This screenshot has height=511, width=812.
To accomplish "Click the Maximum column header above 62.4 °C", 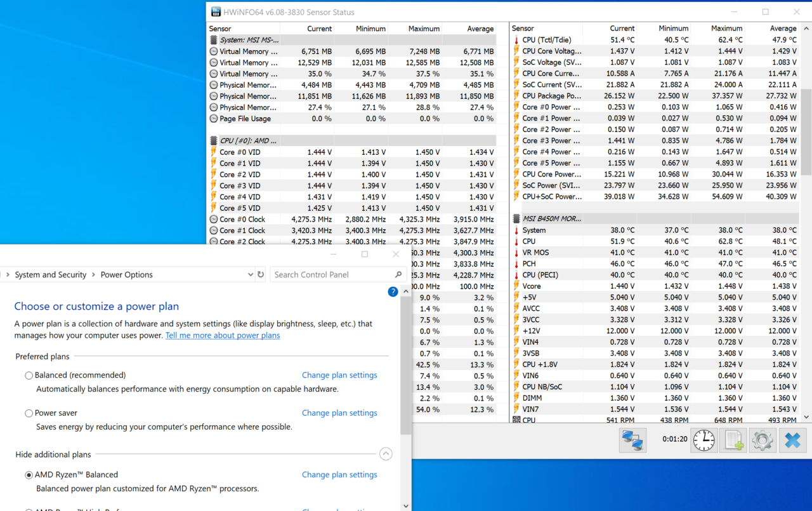I will (717, 29).
